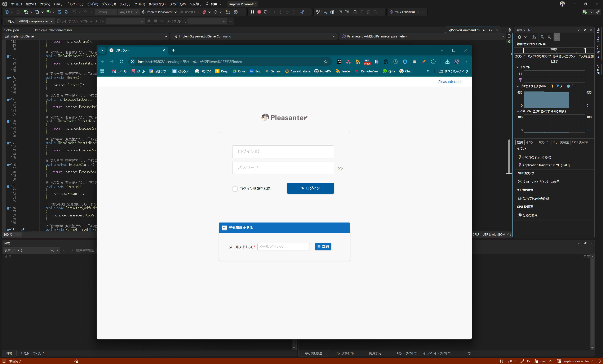
Task: Switch to the メモリ使用量 tab
Action: pos(560,142)
